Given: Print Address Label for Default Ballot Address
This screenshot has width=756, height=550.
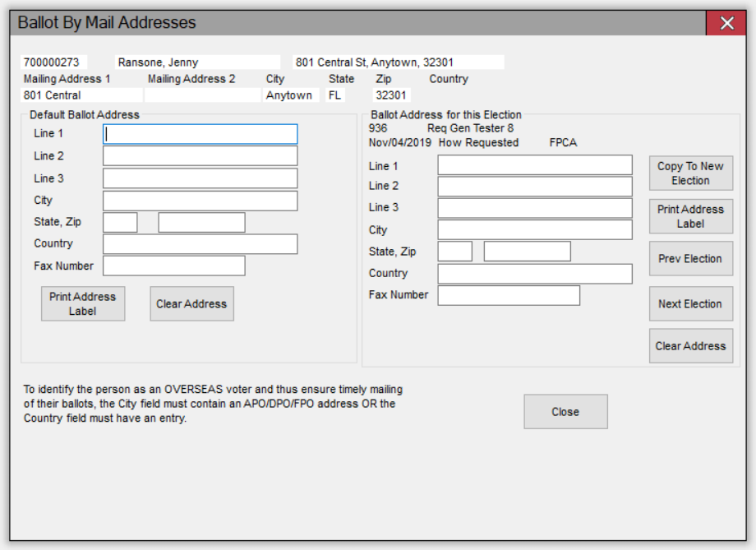Looking at the screenshot, I should [83, 303].
